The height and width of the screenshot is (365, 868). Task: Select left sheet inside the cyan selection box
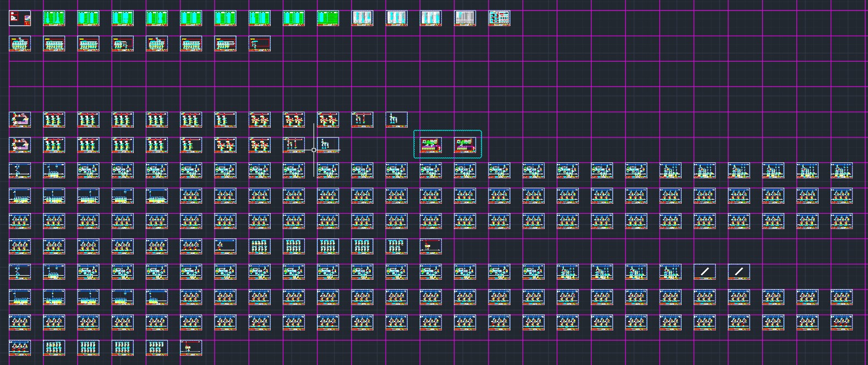pyautogui.click(x=431, y=145)
